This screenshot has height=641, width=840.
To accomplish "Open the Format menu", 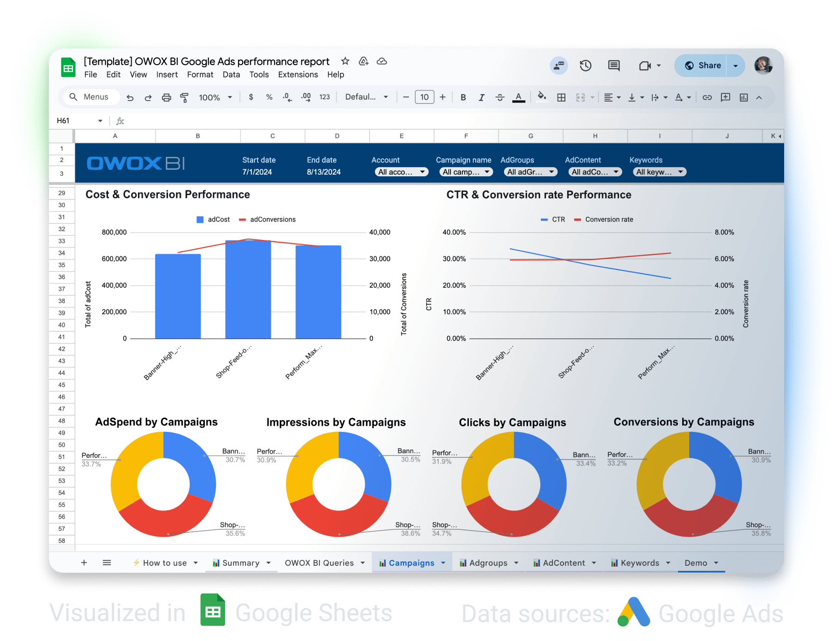I will click(200, 75).
